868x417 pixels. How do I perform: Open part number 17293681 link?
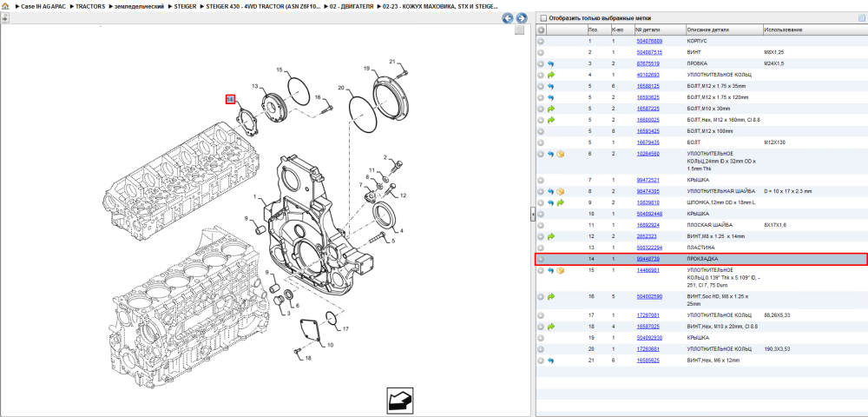tap(648, 349)
